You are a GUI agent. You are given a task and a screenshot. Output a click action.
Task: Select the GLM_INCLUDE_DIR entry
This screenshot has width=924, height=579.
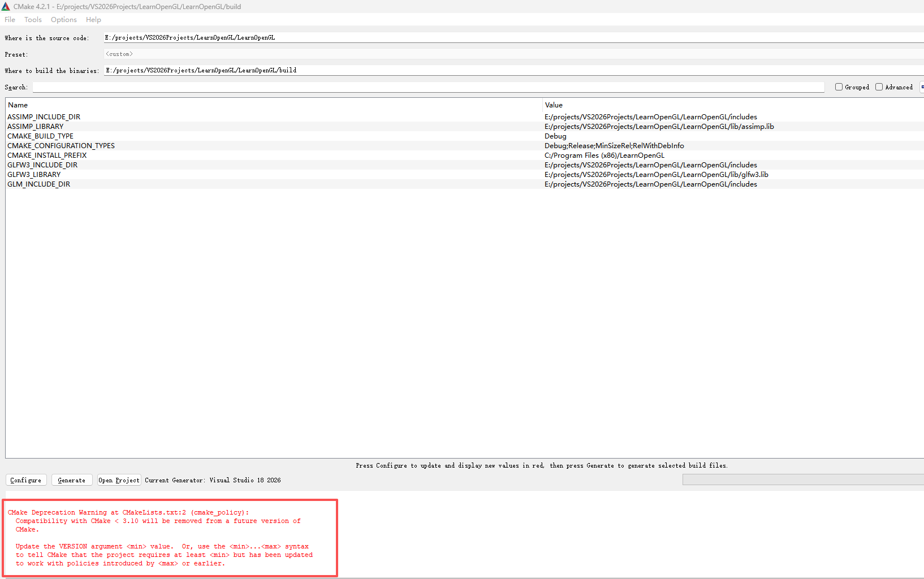(x=39, y=184)
